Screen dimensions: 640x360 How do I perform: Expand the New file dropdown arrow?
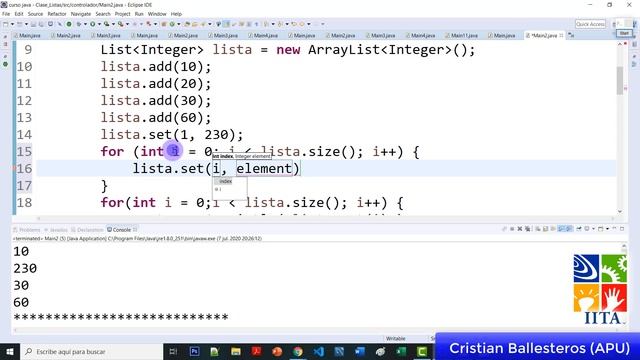tap(12, 24)
